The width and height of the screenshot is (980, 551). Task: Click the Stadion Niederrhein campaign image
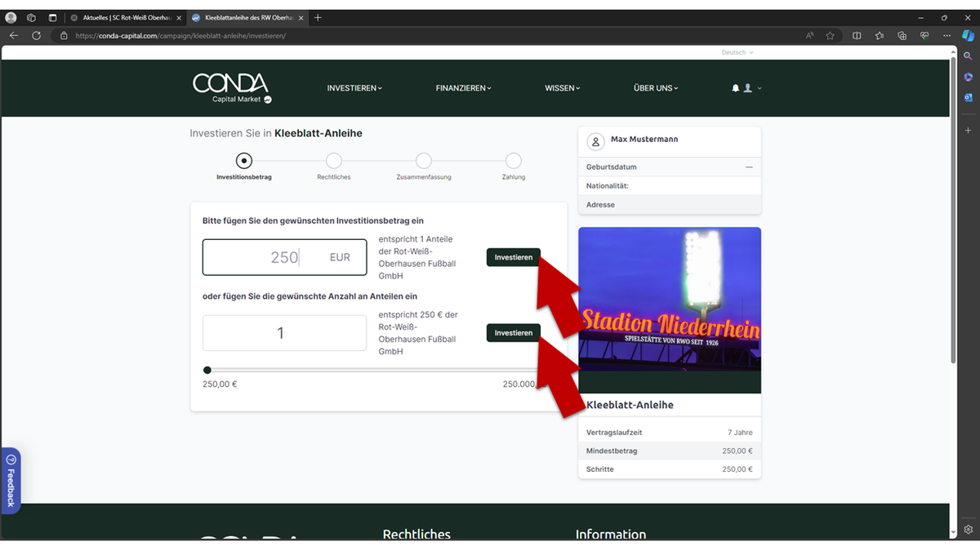coord(670,310)
